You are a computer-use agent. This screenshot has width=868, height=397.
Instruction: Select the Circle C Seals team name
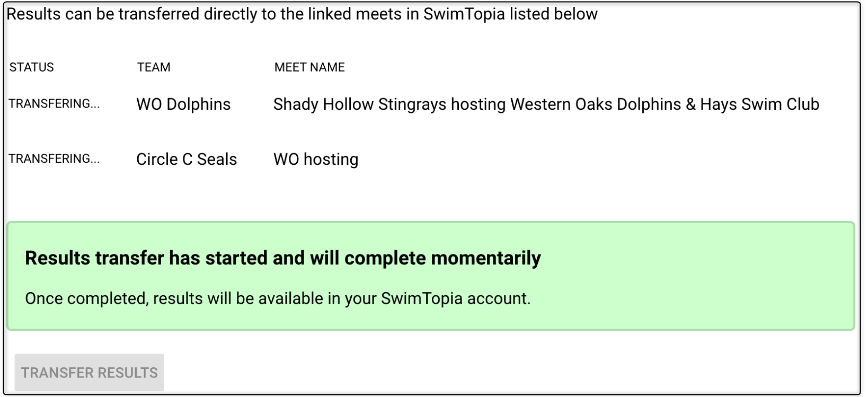187,160
